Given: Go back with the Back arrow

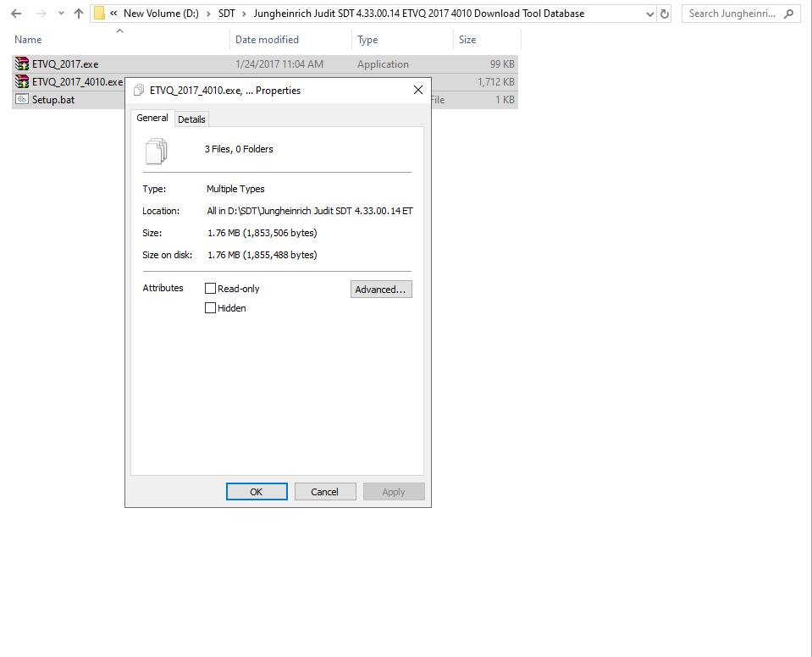Looking at the screenshot, I should [16, 14].
